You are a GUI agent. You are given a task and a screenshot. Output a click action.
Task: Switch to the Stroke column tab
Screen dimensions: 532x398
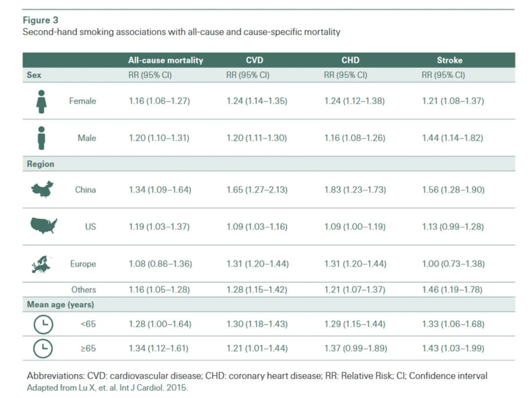[450, 60]
